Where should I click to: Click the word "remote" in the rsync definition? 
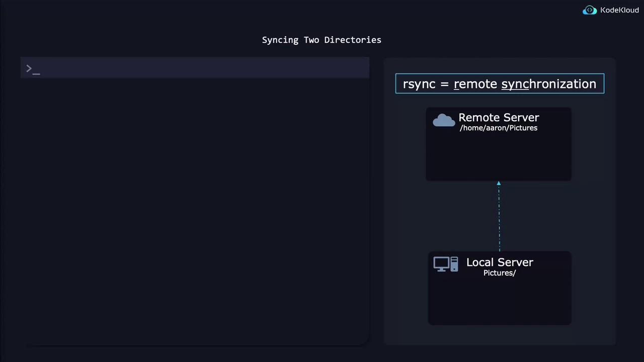(475, 84)
